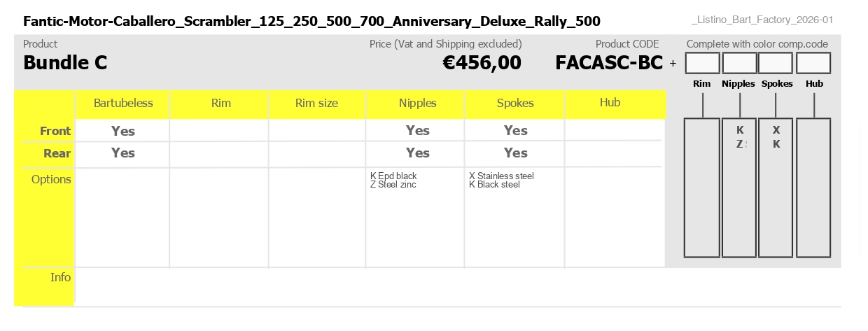
Task: Select the Rim size column header
Action: click(316, 104)
